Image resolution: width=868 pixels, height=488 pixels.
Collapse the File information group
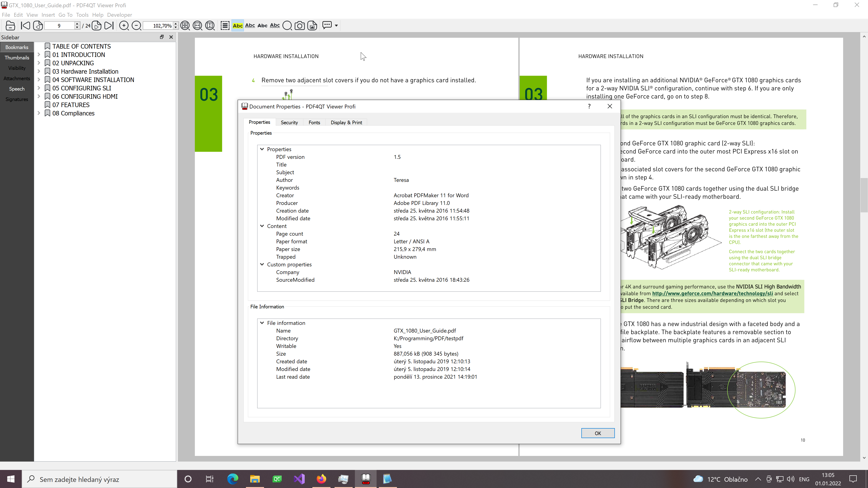(262, 323)
